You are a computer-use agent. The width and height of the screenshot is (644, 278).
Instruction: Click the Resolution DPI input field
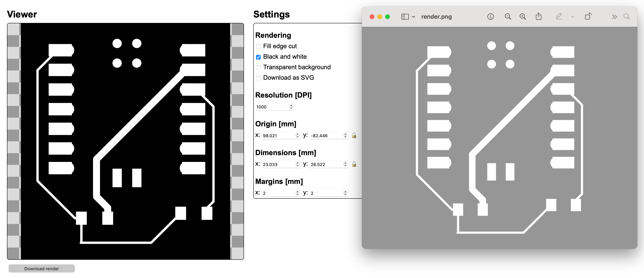[275, 107]
